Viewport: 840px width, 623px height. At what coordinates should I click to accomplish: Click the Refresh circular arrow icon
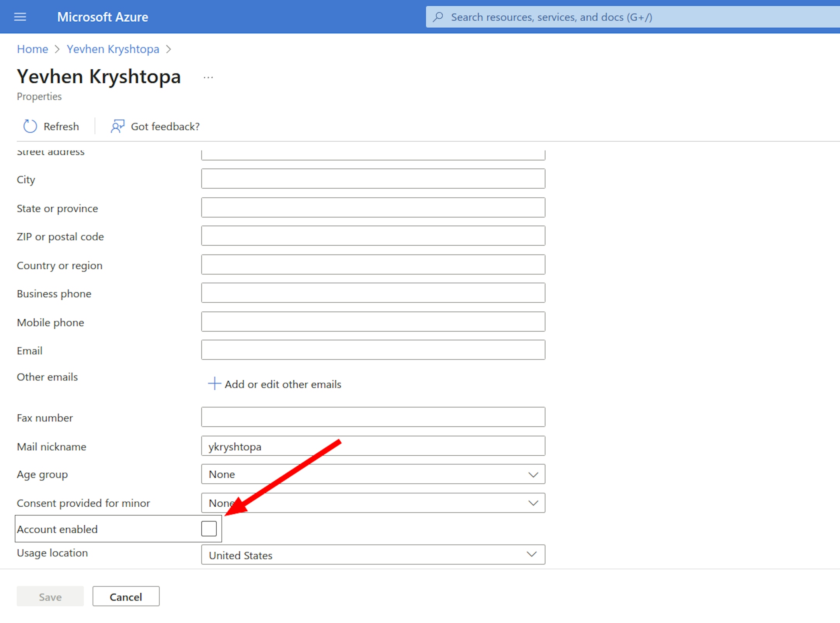30,126
